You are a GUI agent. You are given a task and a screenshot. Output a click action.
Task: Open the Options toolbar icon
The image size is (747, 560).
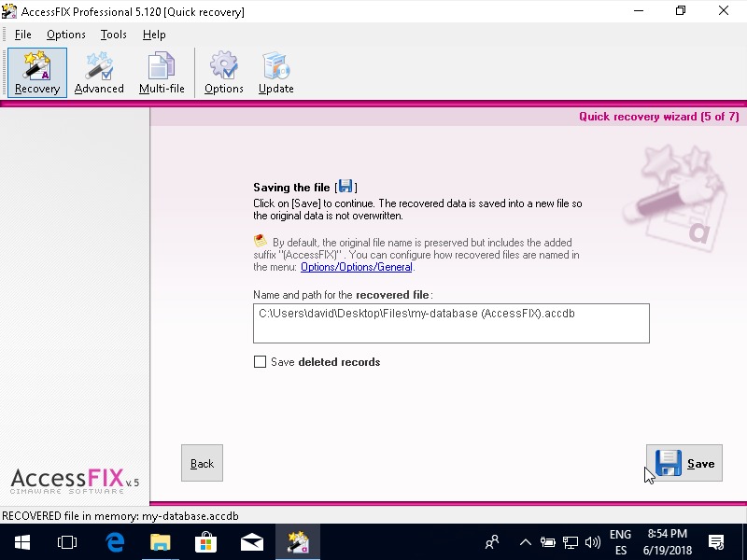tap(224, 73)
